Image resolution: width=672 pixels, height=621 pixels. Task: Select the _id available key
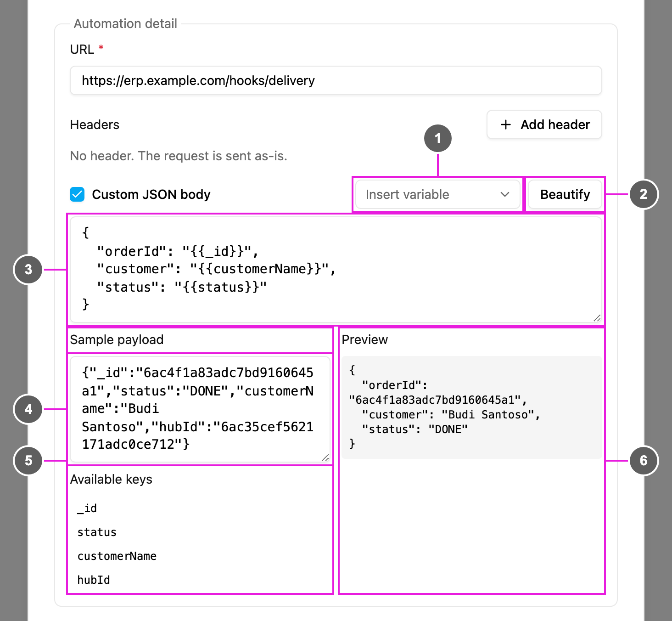click(87, 508)
